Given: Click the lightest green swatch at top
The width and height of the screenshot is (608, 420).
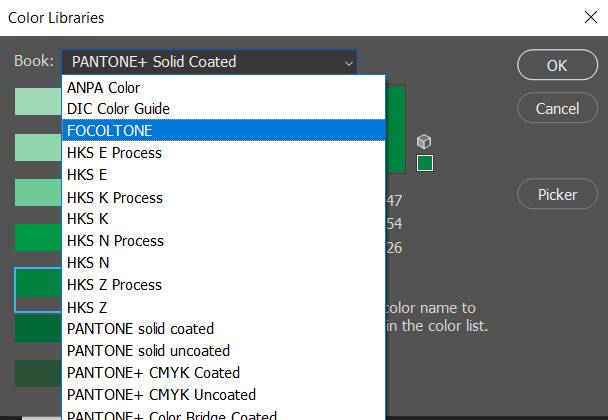Looking at the screenshot, I should 38,102.
